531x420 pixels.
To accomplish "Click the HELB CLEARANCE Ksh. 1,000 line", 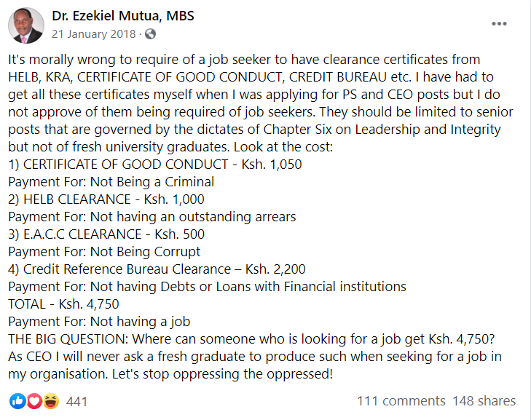I will point(106,199).
